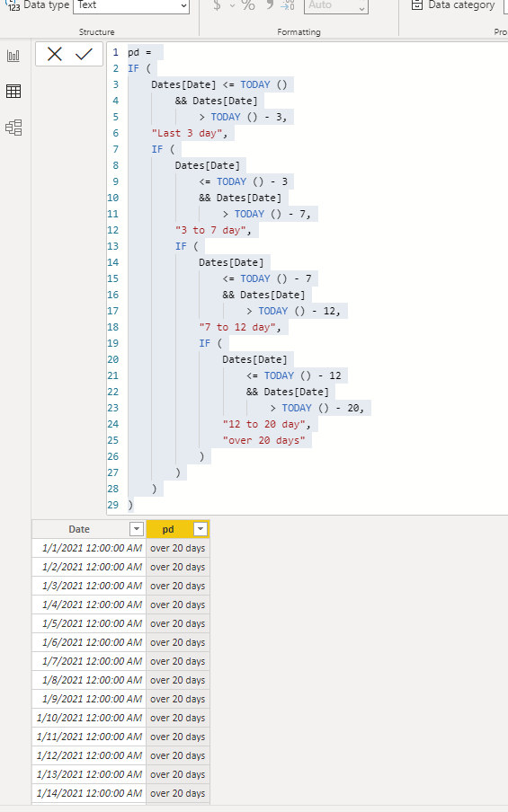Click the Data category icon
Viewport: 508px width, 812px height.
(417, 5)
